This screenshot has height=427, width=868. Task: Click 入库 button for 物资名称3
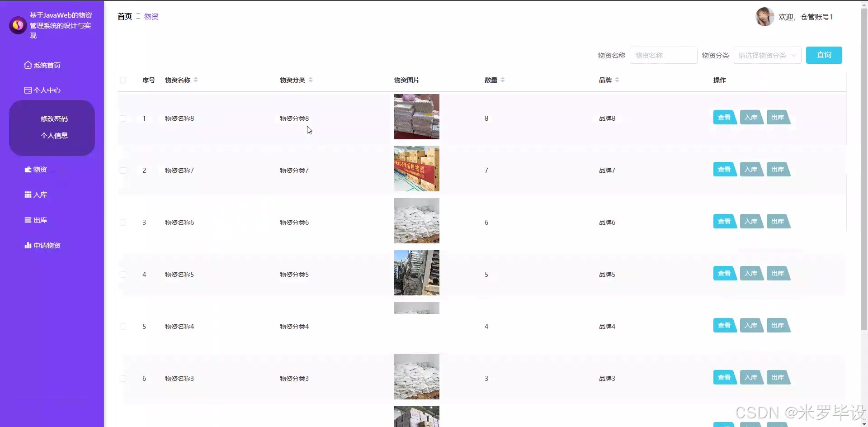click(x=751, y=377)
